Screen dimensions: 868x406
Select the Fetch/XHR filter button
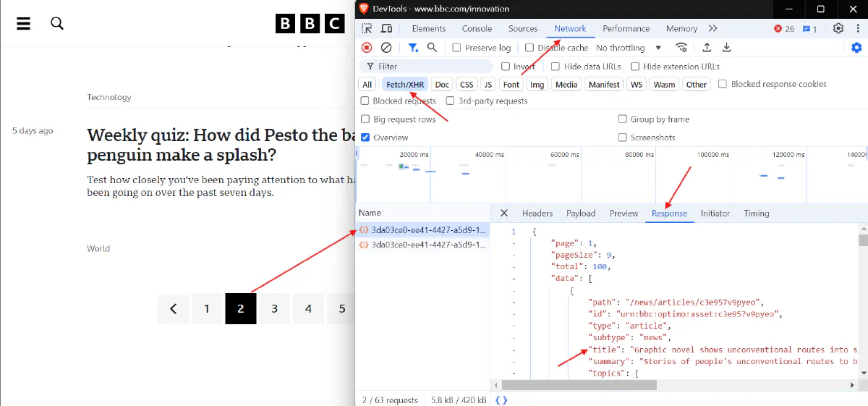click(x=405, y=85)
